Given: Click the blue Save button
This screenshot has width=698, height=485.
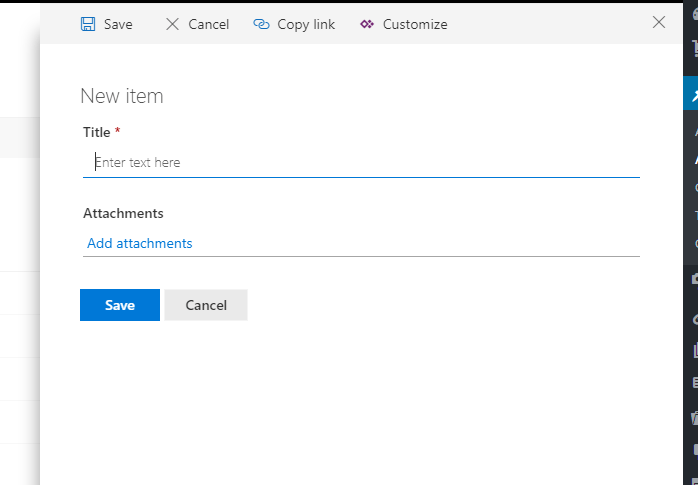Looking at the screenshot, I should (x=120, y=305).
